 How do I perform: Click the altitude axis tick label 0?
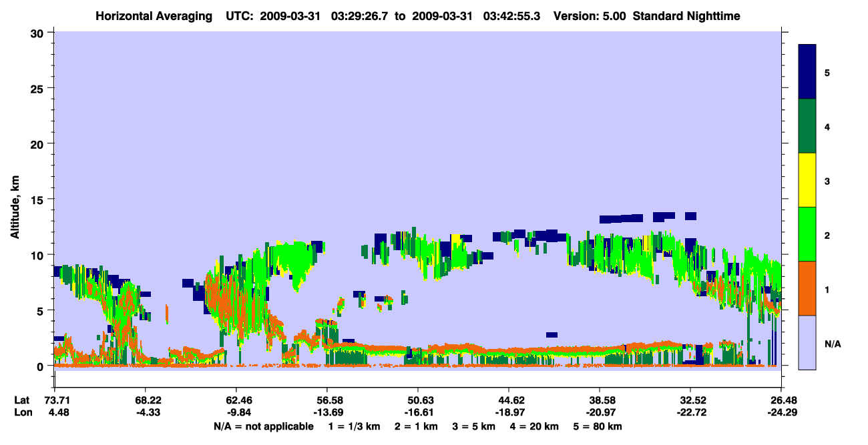click(x=41, y=366)
